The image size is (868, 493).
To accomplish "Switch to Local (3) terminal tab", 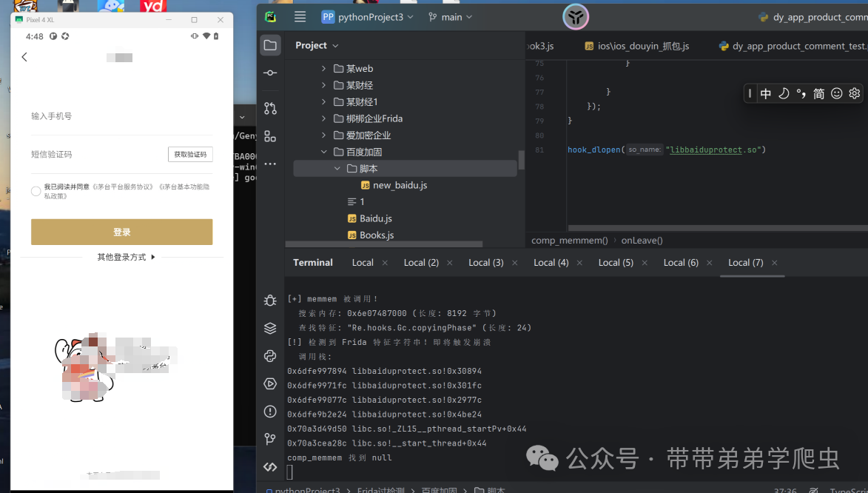I will tap(486, 263).
